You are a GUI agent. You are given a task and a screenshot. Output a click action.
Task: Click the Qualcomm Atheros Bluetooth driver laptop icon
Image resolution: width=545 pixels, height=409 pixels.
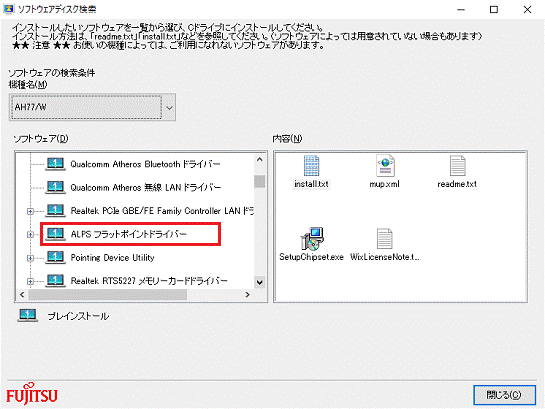pyautogui.click(x=55, y=164)
